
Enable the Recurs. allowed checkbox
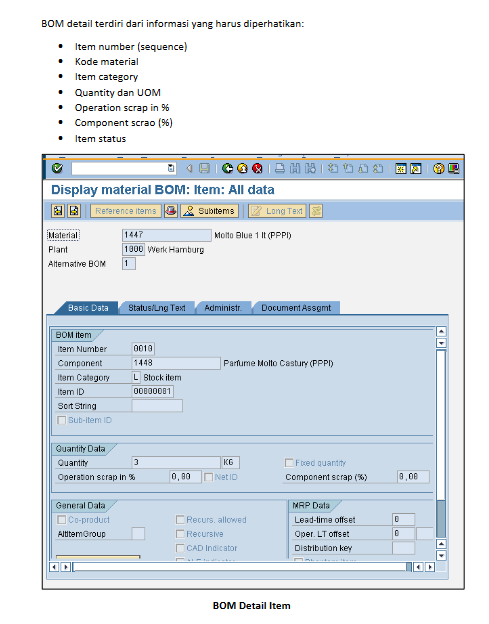pyautogui.click(x=180, y=519)
